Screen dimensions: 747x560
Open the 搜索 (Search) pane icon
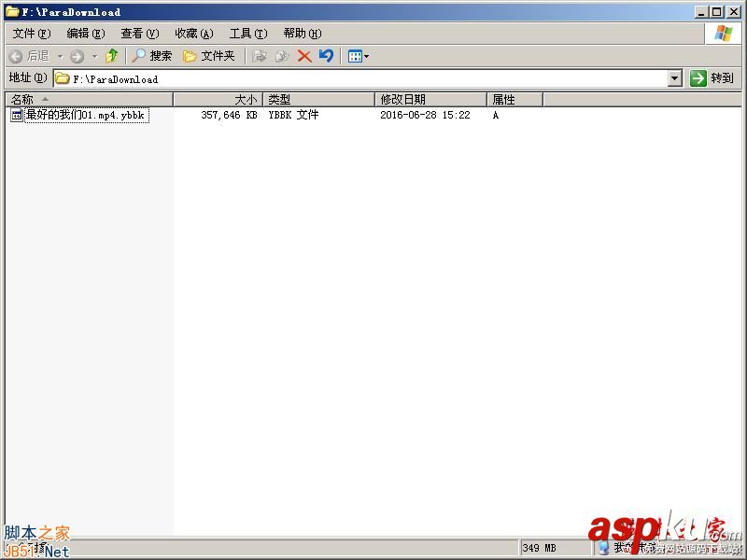151,55
